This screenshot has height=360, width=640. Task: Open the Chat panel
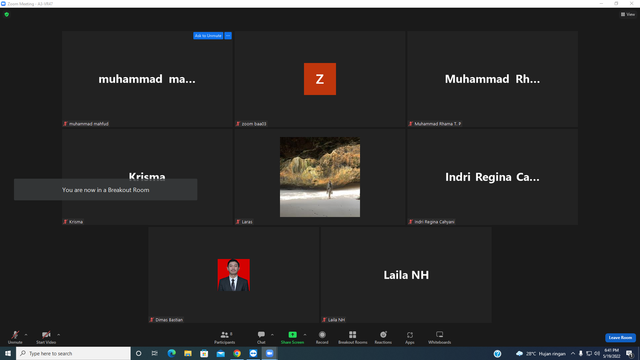click(261, 337)
